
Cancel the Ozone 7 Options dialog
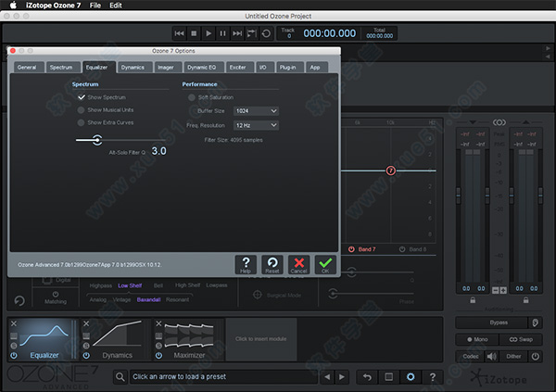point(298,265)
